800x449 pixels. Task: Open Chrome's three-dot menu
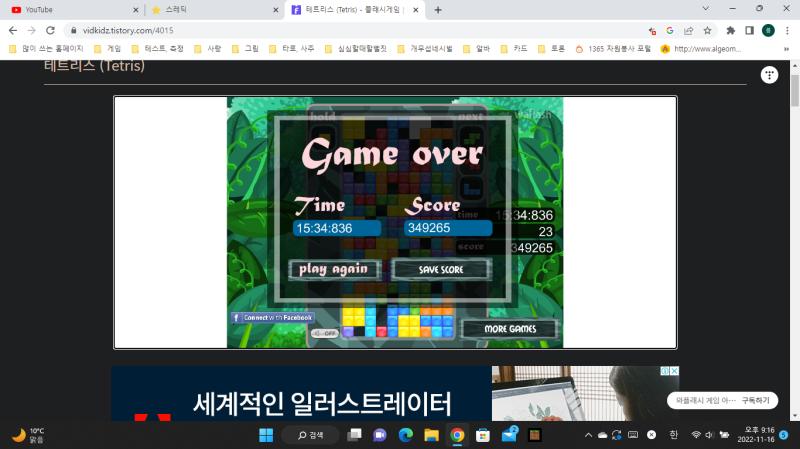tap(787, 31)
